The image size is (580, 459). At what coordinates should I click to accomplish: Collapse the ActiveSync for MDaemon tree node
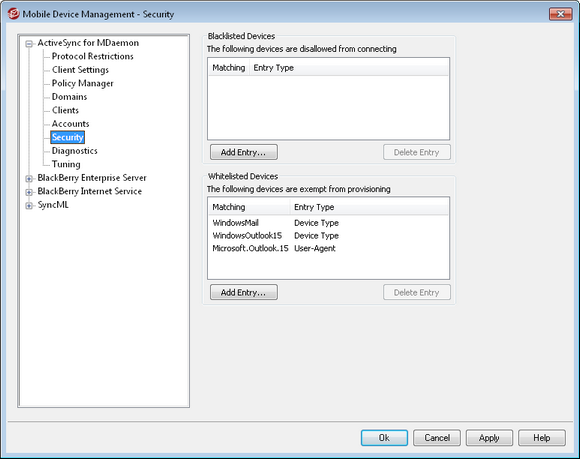tap(29, 44)
